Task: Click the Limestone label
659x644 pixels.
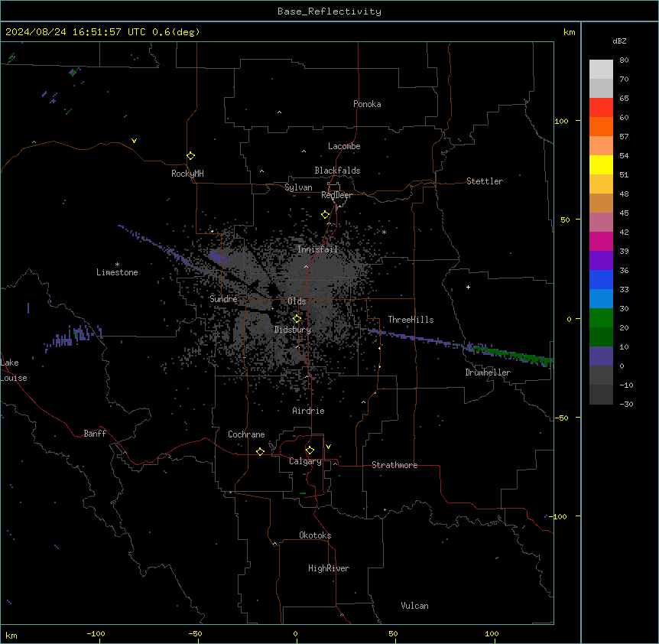Action: (117, 272)
